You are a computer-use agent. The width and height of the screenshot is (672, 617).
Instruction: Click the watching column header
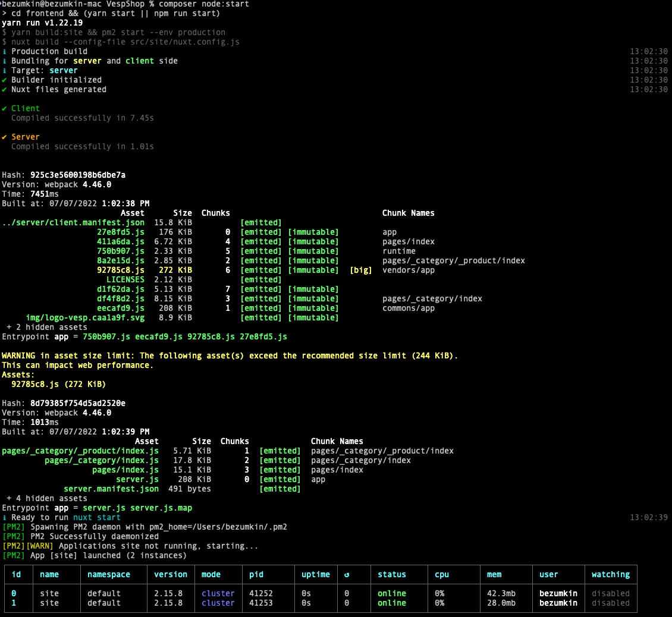611,575
